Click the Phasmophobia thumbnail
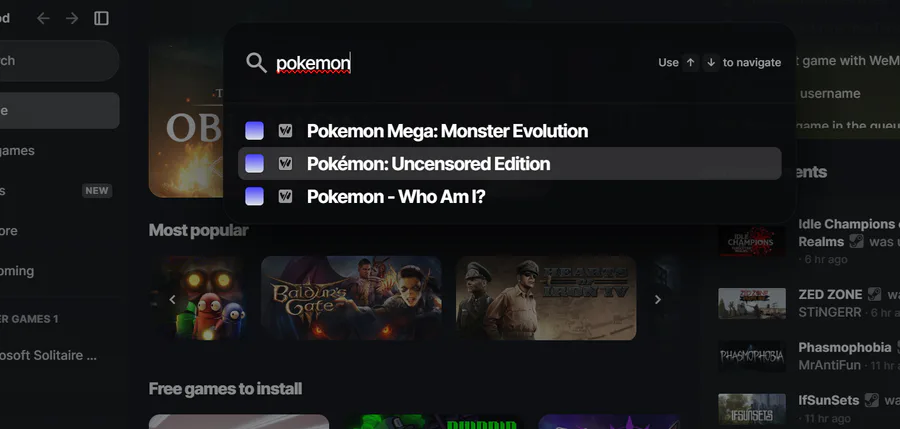The height and width of the screenshot is (429, 900). pyautogui.click(x=752, y=356)
